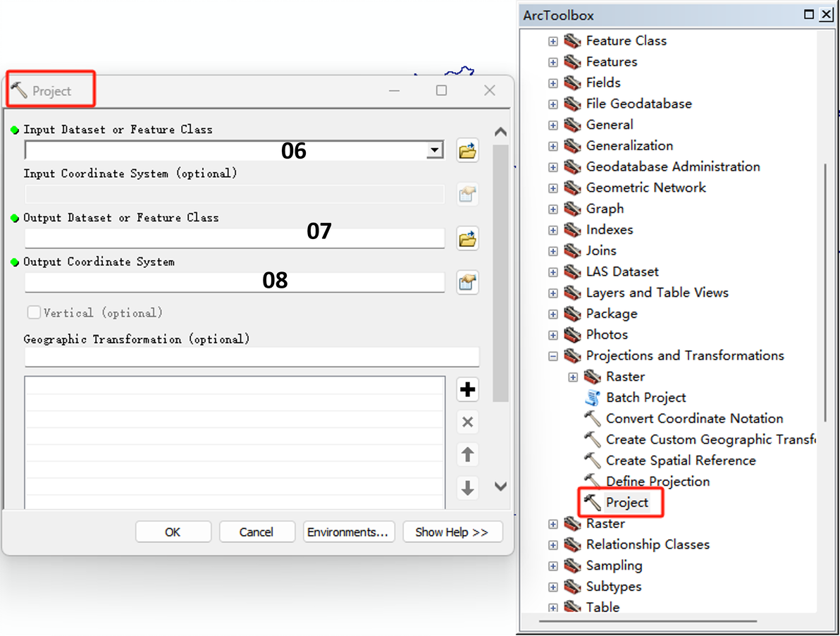Move transformation down with arrow icon

pyautogui.click(x=468, y=488)
